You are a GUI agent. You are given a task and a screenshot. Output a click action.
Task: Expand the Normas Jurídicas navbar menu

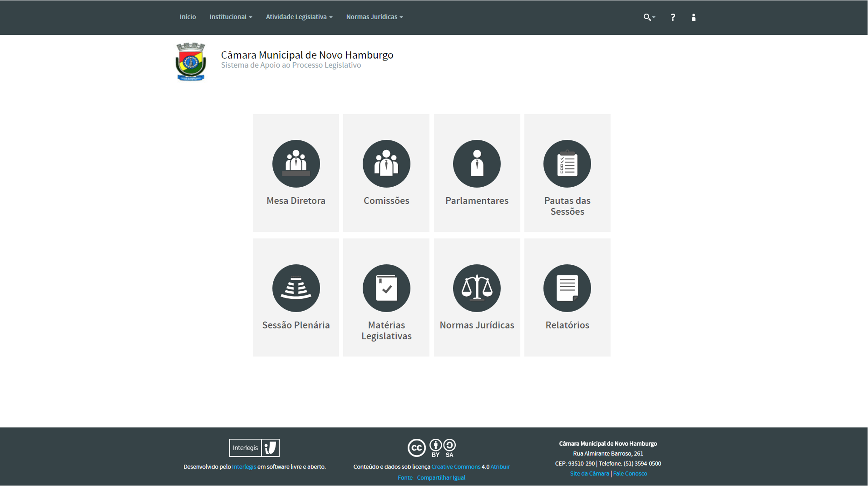[x=374, y=17]
